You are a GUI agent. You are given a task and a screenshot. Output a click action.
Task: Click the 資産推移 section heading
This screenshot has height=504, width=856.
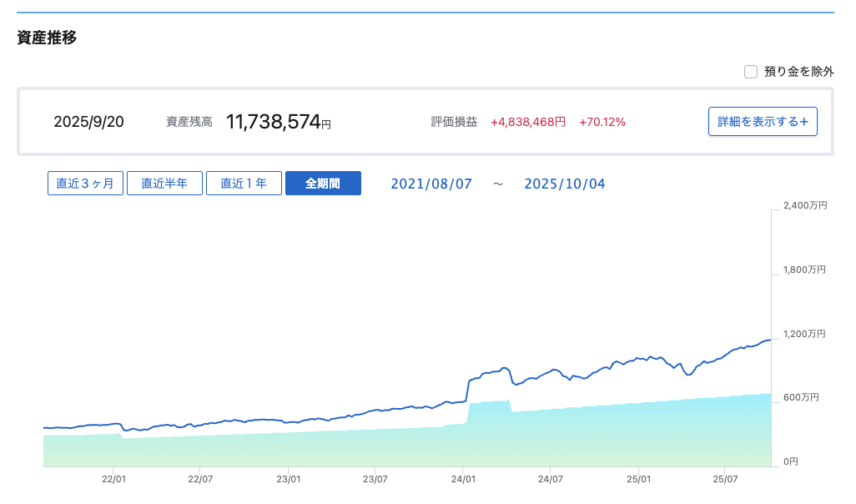[x=47, y=38]
